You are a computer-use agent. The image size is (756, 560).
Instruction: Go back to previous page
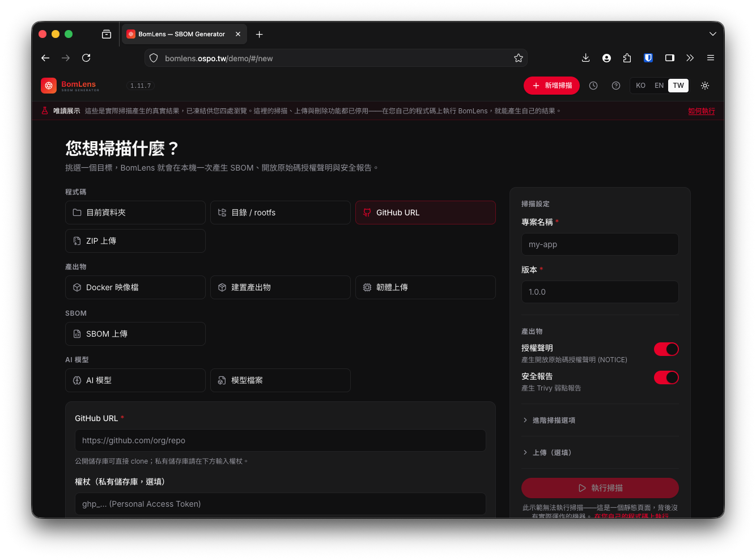45,58
